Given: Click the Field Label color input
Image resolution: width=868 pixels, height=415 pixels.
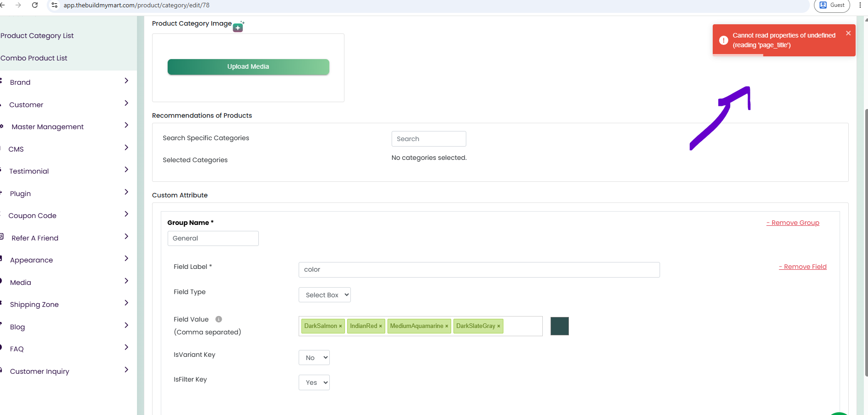Looking at the screenshot, I should [479, 270].
